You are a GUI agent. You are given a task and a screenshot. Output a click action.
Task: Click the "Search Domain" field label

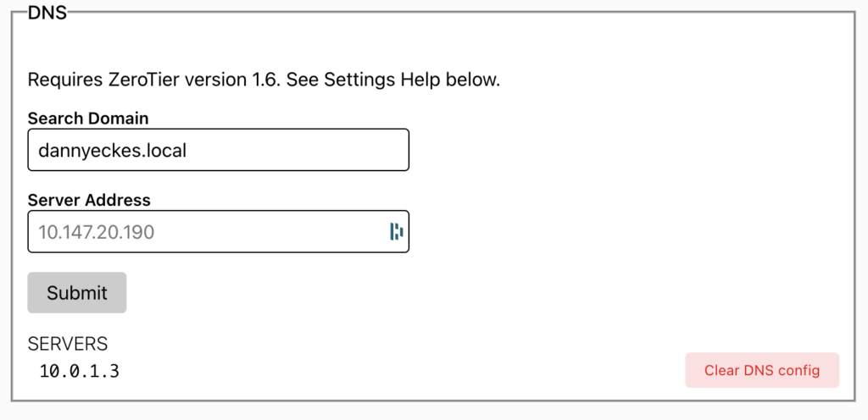tap(88, 118)
